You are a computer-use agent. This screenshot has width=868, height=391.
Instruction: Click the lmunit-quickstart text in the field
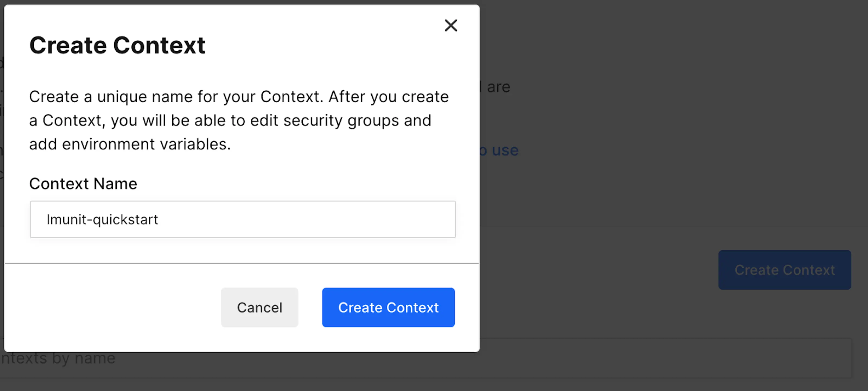[102, 220]
